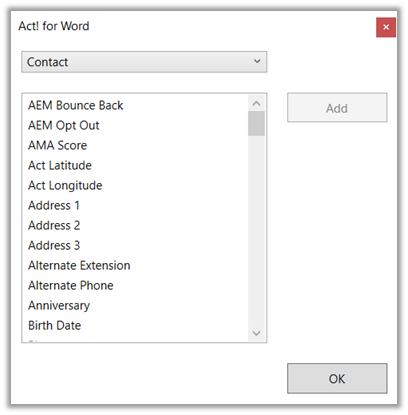Click the scroll up arrow in field list
The image size is (408, 415).
pos(256,104)
